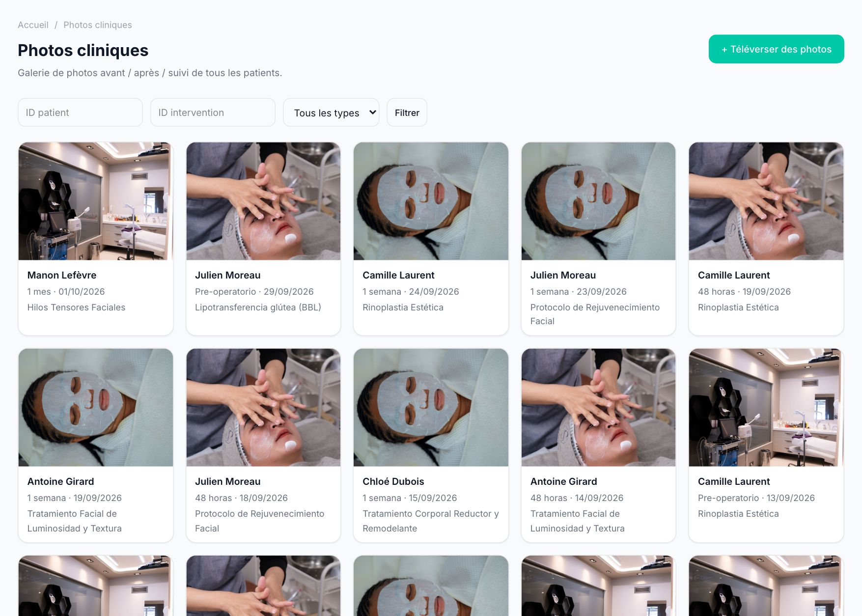Viewport: 862px width, 616px height.
Task: Apply filters with the Filtrer button
Action: point(407,112)
